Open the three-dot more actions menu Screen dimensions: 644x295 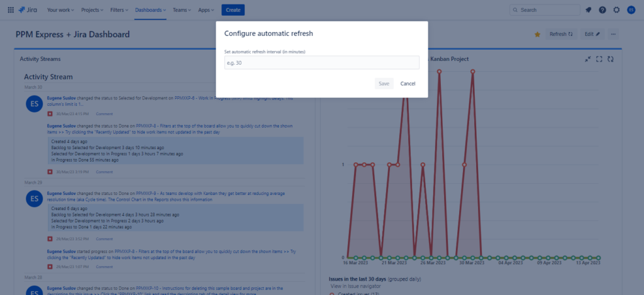point(613,34)
